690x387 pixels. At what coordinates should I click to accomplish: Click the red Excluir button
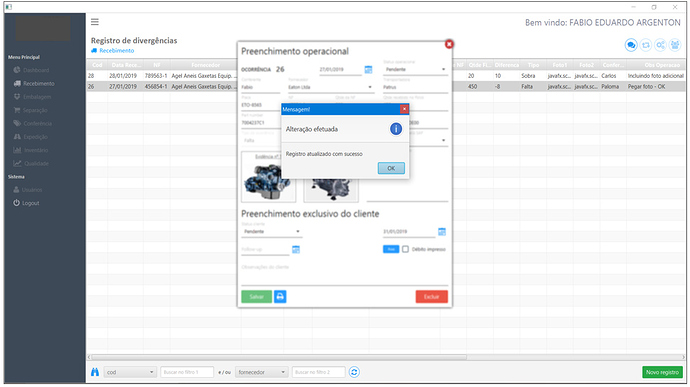(431, 297)
